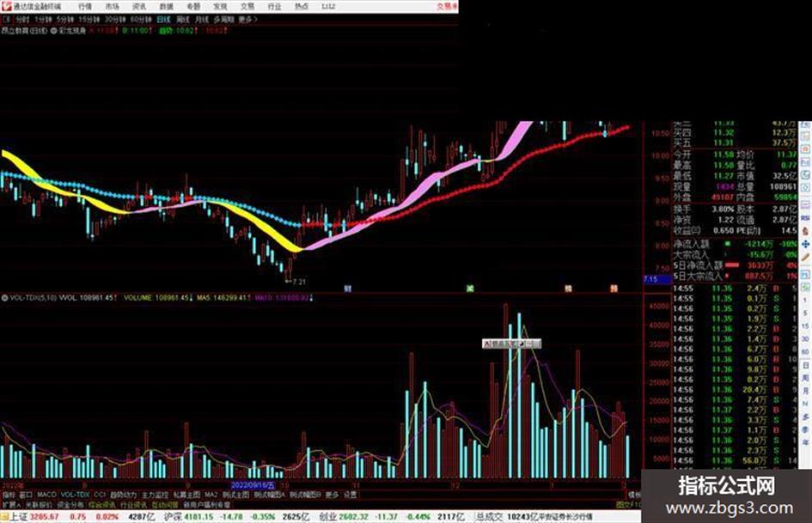812x523 pixels.
Task: Open the 资金分布 tab
Action: click(x=70, y=504)
